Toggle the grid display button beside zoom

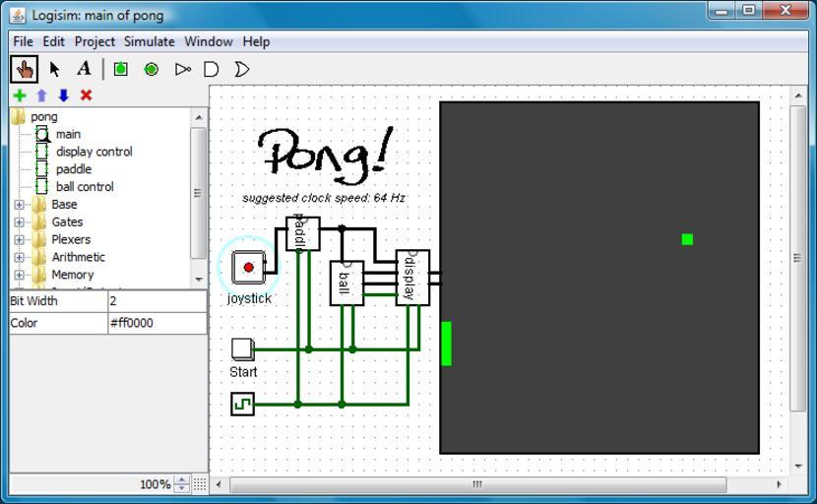(x=200, y=484)
